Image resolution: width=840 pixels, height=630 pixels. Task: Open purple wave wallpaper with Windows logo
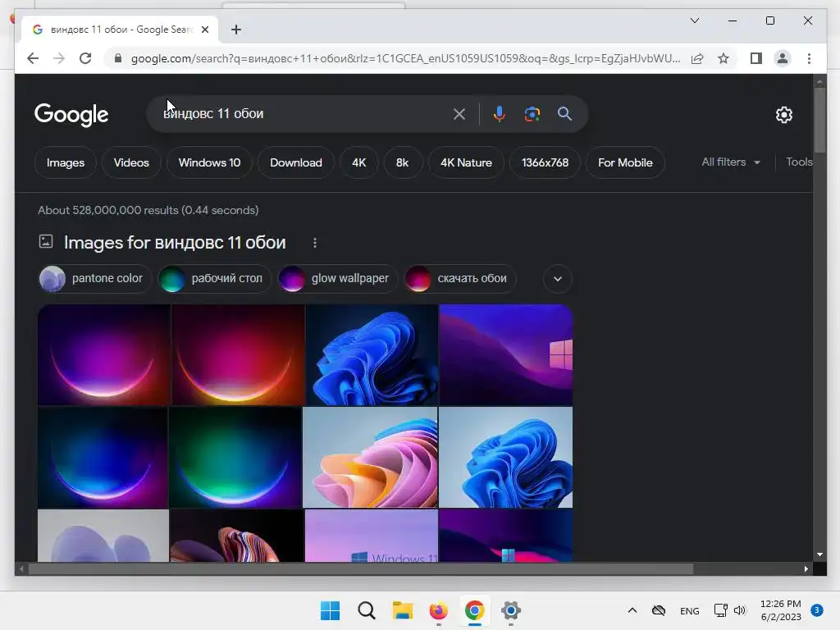[506, 354]
